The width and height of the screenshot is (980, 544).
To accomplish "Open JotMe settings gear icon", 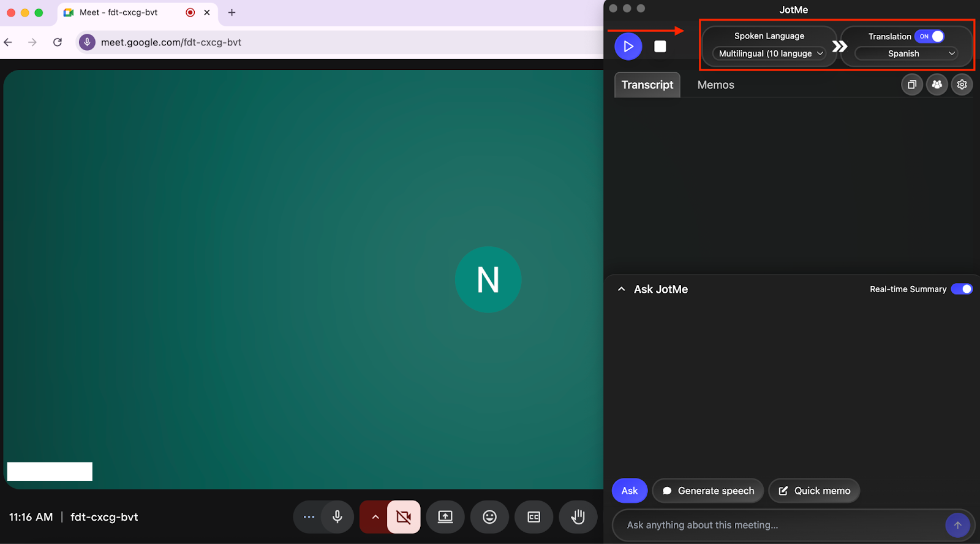I will 962,85.
